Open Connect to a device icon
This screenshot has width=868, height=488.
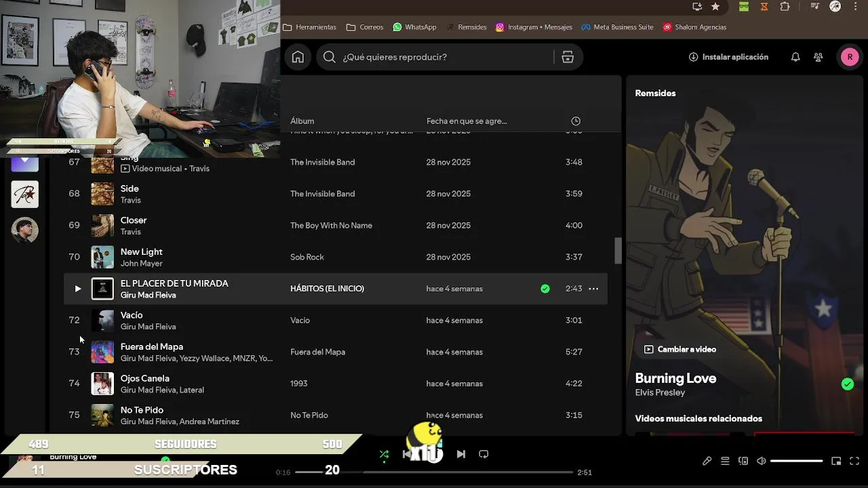743,461
